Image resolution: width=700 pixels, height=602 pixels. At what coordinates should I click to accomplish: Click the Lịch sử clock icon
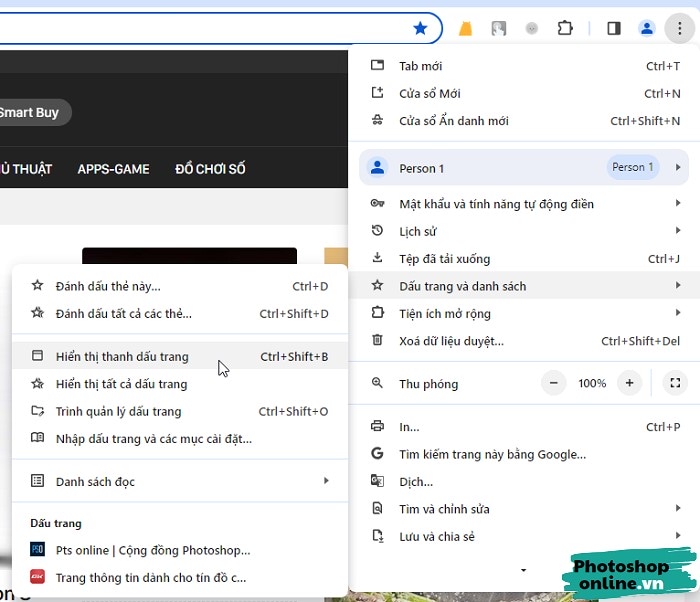pos(377,230)
